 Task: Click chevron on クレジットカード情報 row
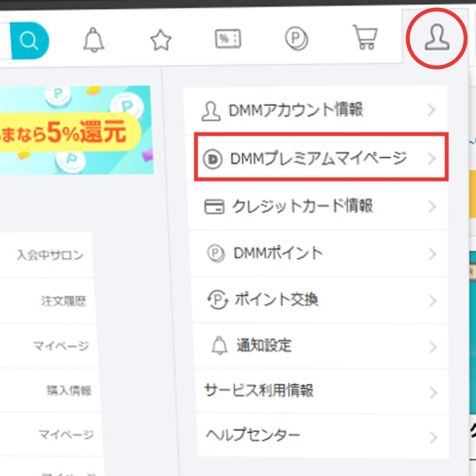[432, 207]
